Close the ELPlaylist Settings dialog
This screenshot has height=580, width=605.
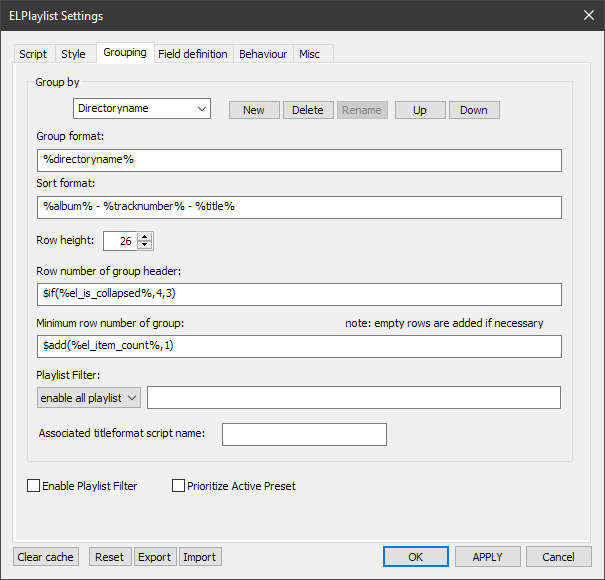pos(587,15)
